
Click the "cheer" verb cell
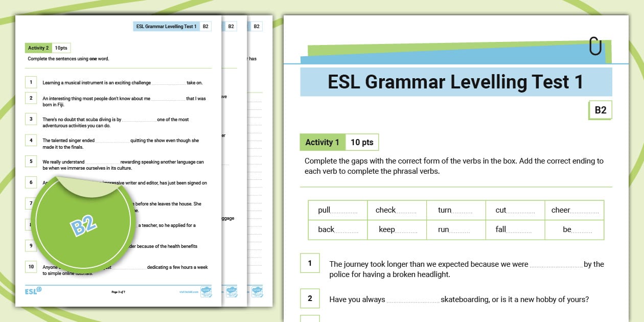click(574, 210)
